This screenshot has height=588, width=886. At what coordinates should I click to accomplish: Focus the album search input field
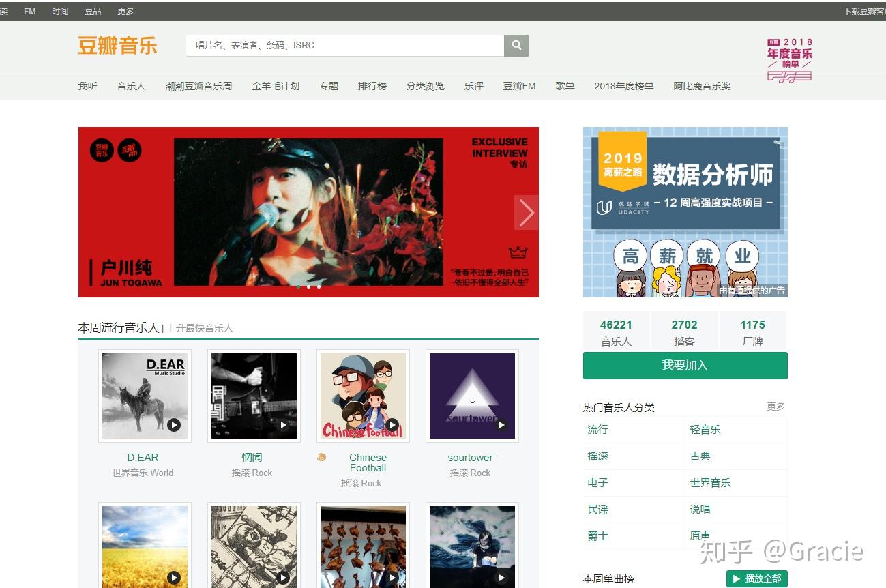point(345,46)
